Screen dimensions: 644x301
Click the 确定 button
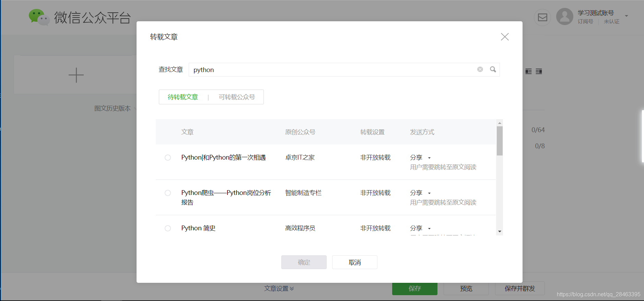[304, 262]
